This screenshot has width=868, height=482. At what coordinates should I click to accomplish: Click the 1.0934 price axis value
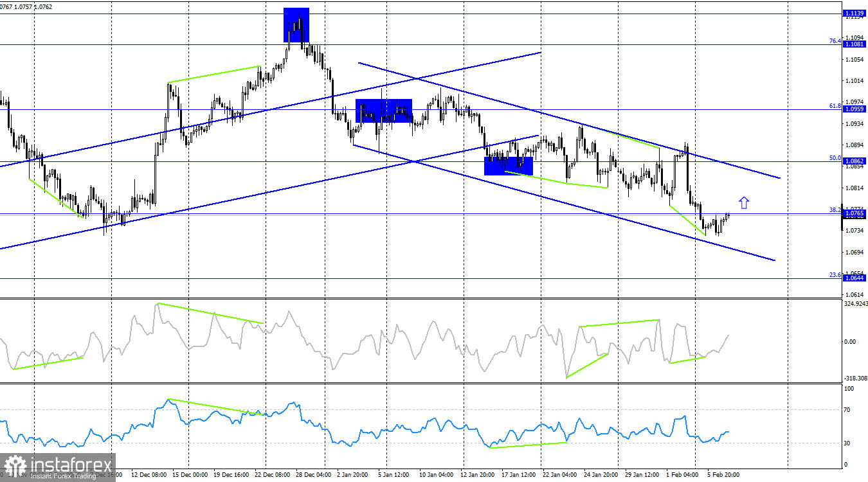[x=854, y=123]
